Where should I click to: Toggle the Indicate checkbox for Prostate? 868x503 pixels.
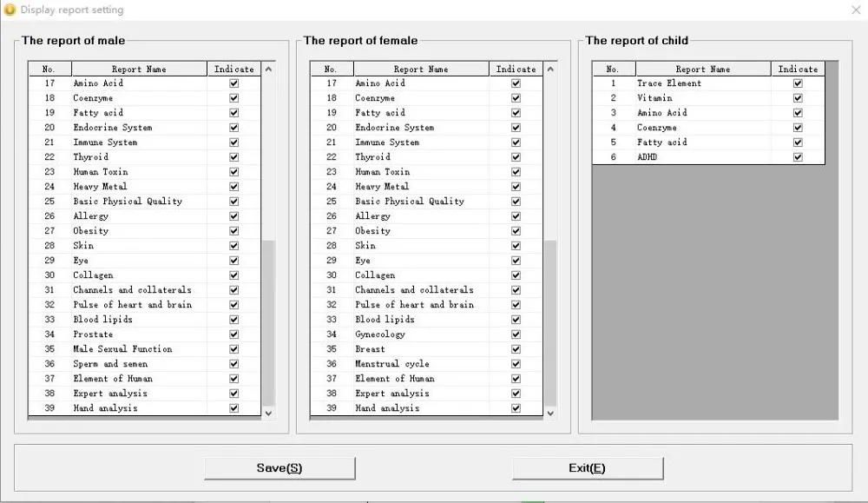click(233, 334)
